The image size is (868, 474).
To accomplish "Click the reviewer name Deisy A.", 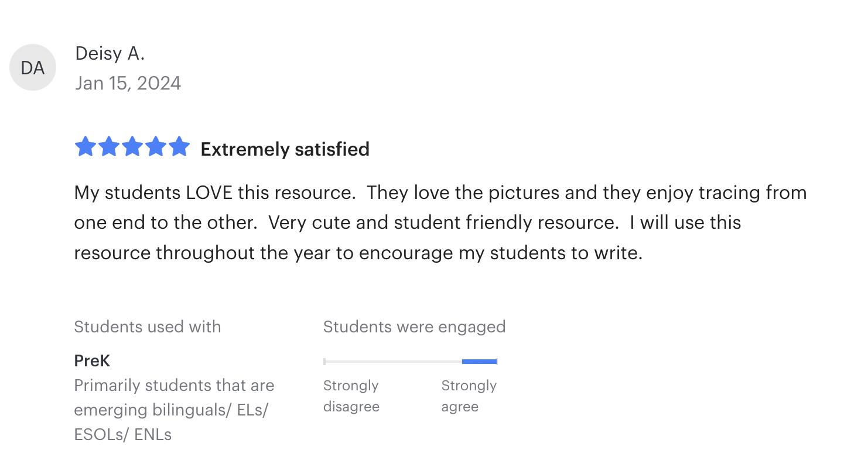I will click(x=110, y=54).
